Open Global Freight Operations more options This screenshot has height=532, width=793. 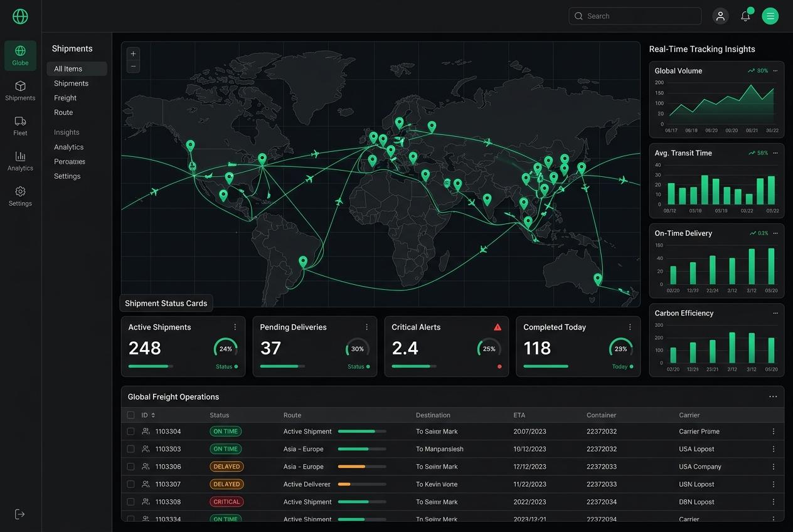point(773,396)
